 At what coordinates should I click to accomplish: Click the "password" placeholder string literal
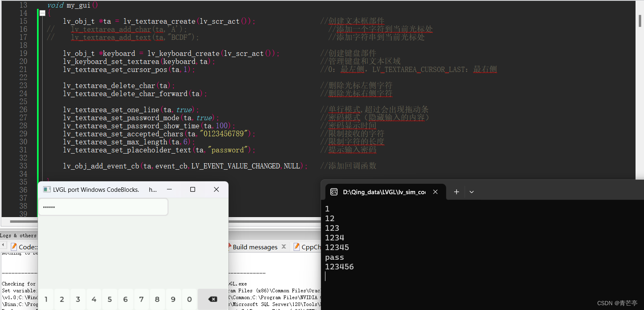coord(228,150)
